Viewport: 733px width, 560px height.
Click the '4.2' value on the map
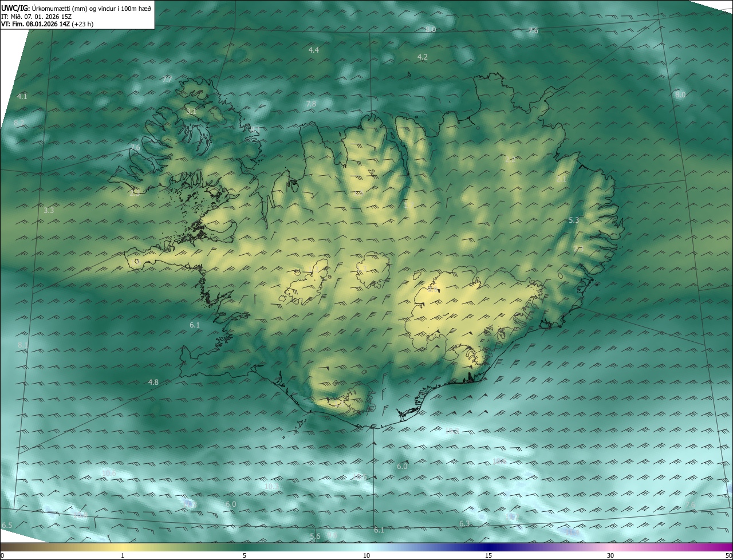422,57
